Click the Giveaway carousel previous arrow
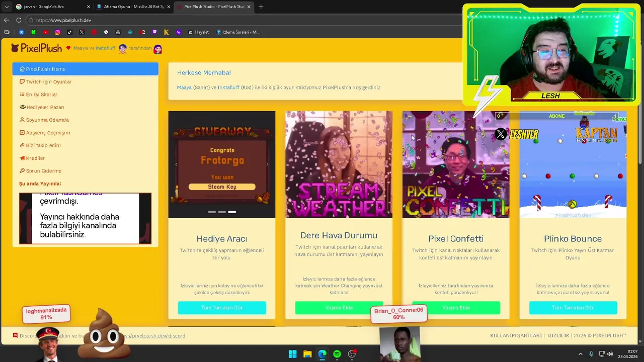Image resolution: width=644 pixels, height=362 pixels. [x=176, y=164]
